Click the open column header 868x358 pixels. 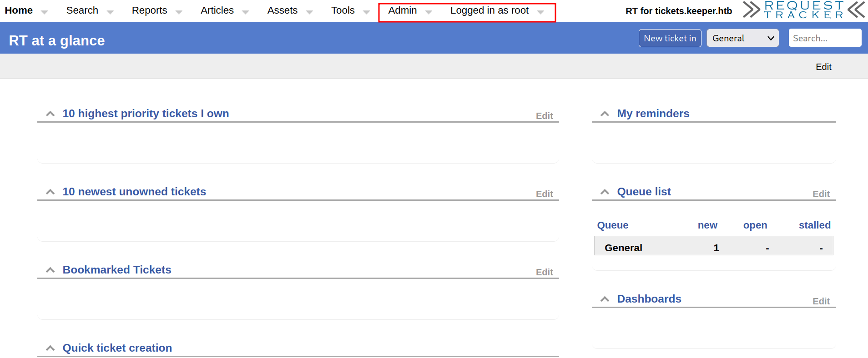pos(755,225)
